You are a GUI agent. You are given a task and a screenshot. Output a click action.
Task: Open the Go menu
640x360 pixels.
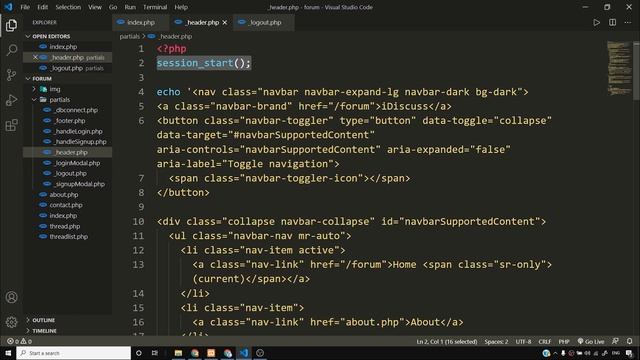(x=113, y=7)
